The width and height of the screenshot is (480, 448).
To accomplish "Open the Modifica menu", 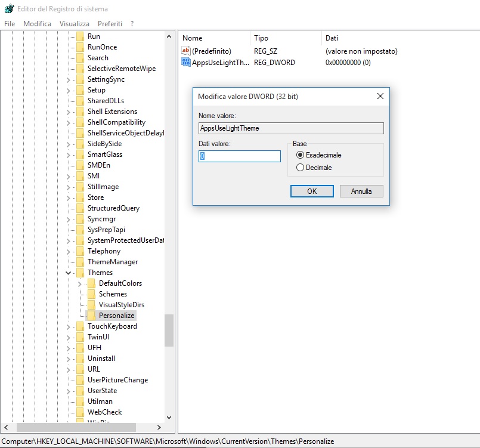I will [x=37, y=24].
